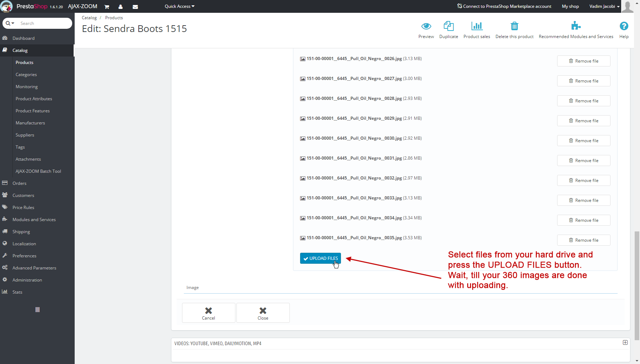Open Administration in sidebar
This screenshot has width=640, height=364.
click(37, 280)
